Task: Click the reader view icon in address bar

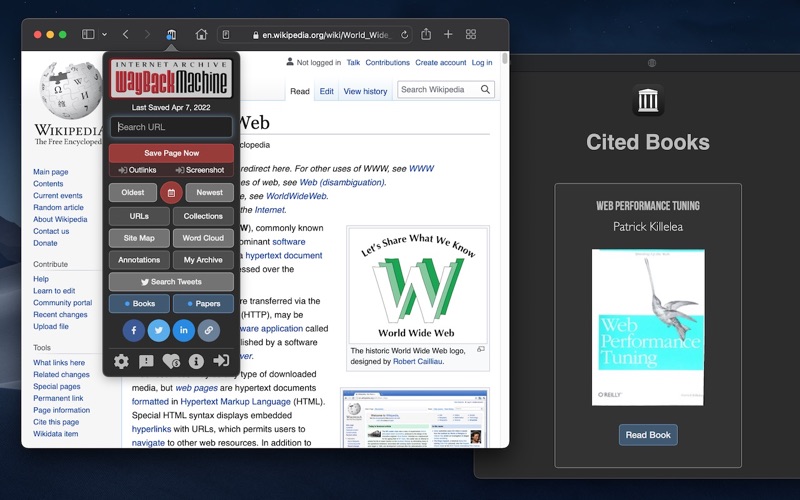Action: (226, 35)
